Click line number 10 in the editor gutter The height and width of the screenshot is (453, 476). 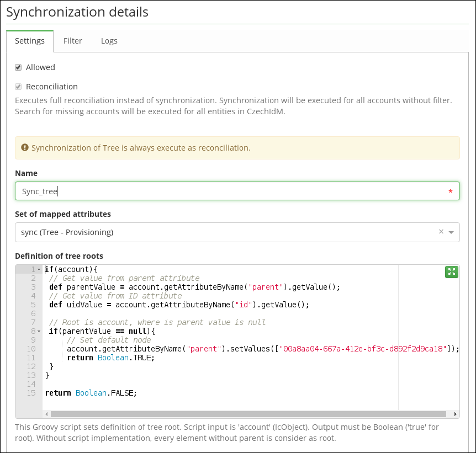[31, 349]
